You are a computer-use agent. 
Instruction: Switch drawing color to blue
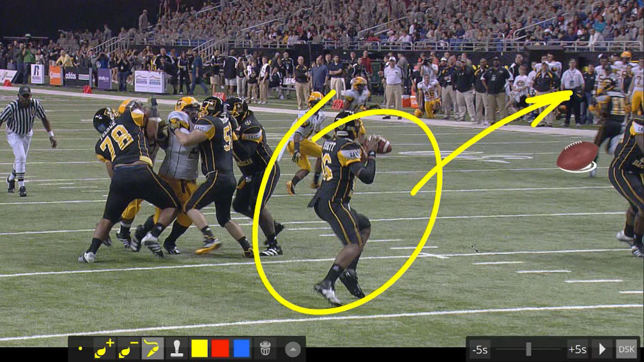241,349
